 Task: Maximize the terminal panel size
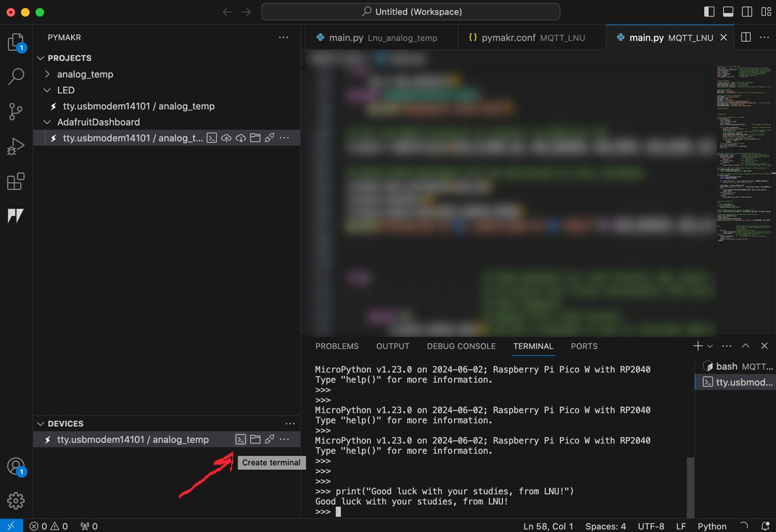(x=745, y=346)
